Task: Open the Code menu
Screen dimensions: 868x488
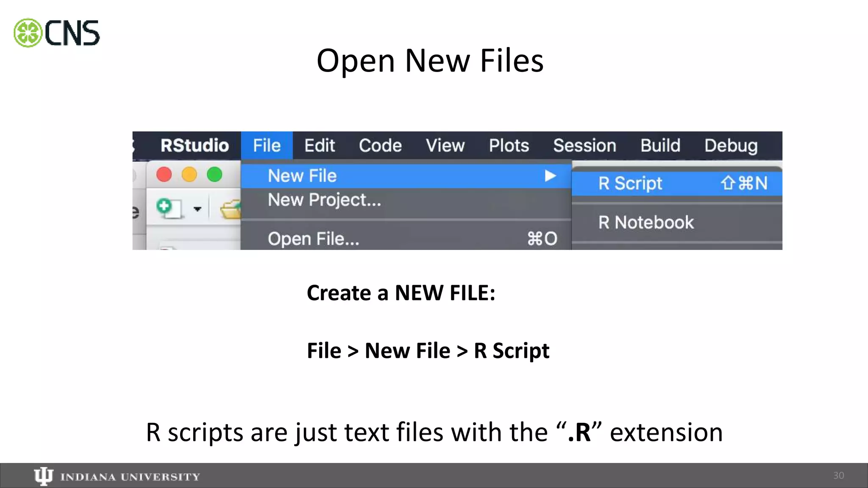Action: point(380,146)
